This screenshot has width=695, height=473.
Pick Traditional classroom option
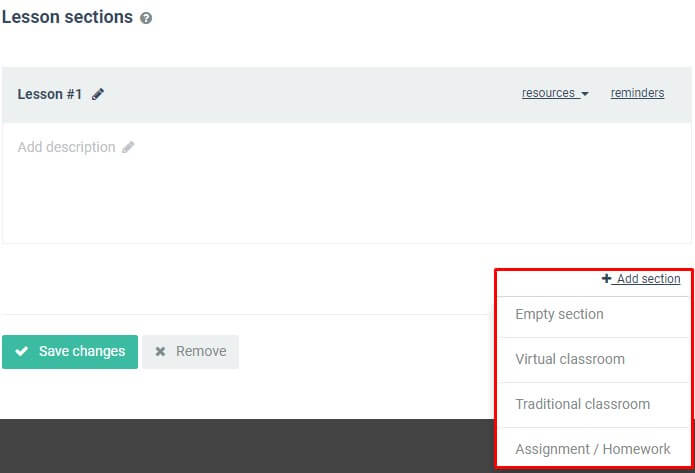point(593,404)
